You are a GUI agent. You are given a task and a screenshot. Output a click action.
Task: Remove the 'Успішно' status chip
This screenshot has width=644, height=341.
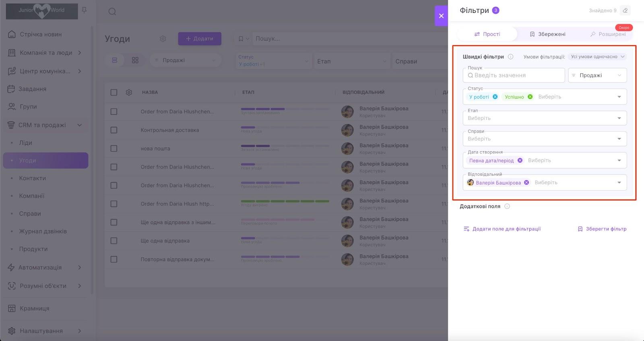click(530, 97)
